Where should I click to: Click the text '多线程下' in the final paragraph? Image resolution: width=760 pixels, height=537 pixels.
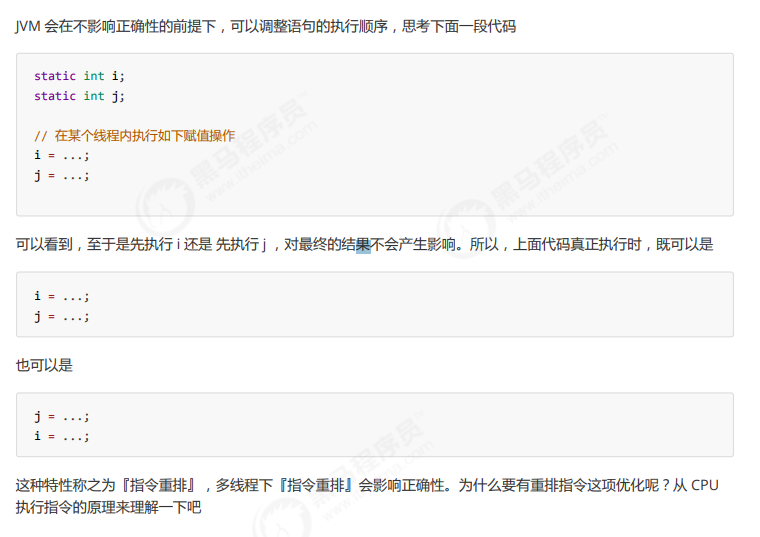click(244, 485)
